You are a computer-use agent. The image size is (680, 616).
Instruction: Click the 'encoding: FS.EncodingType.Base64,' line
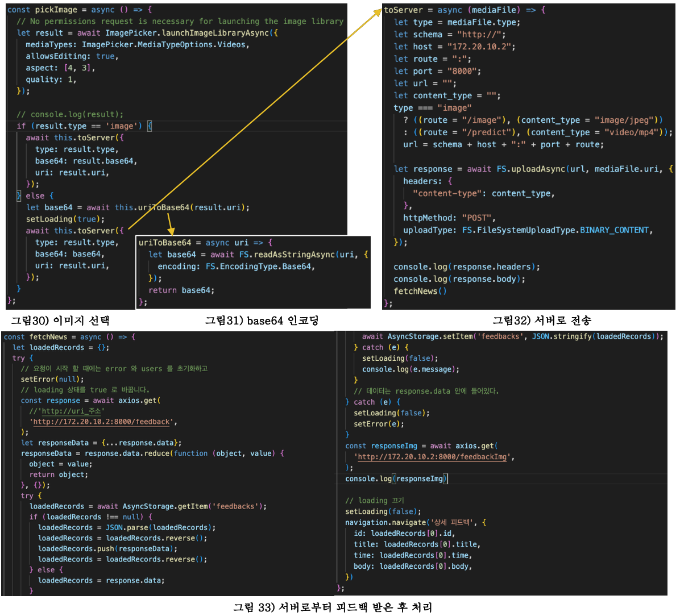tap(236, 267)
